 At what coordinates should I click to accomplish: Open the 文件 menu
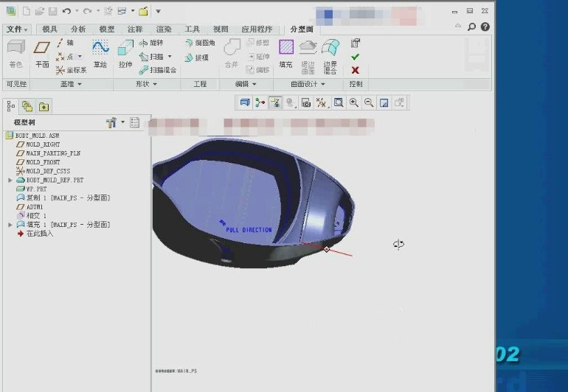point(17,29)
